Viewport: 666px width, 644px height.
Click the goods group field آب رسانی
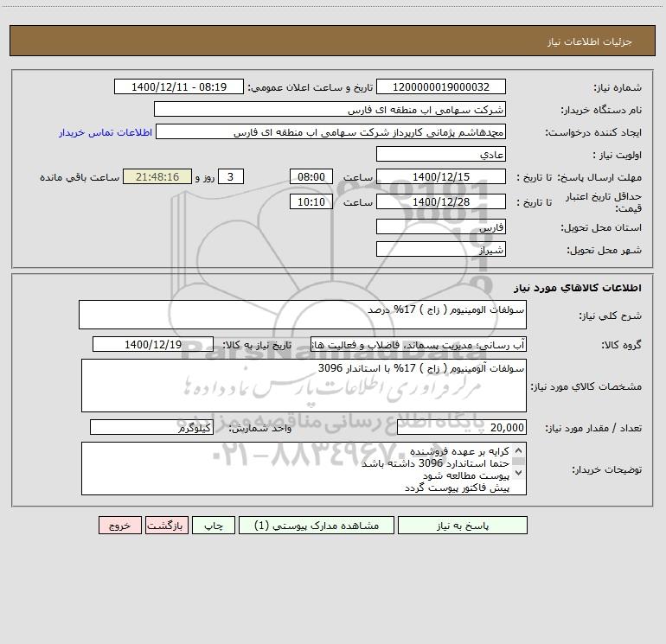coord(419,344)
